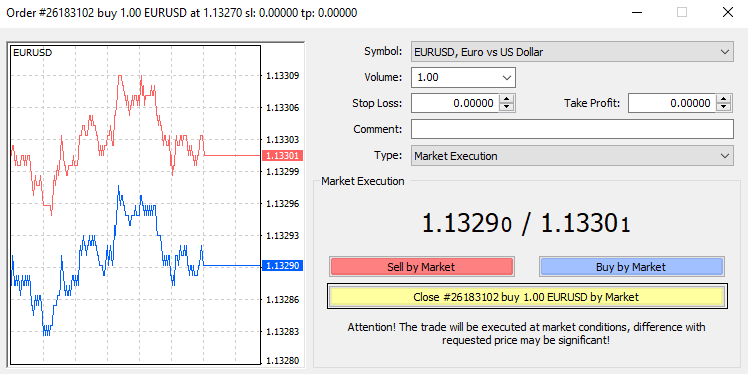Click the large bid quote 1.13290

467,223
